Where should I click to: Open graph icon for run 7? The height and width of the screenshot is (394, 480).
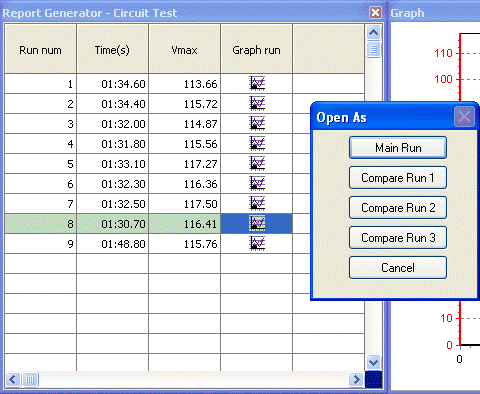coord(257,204)
